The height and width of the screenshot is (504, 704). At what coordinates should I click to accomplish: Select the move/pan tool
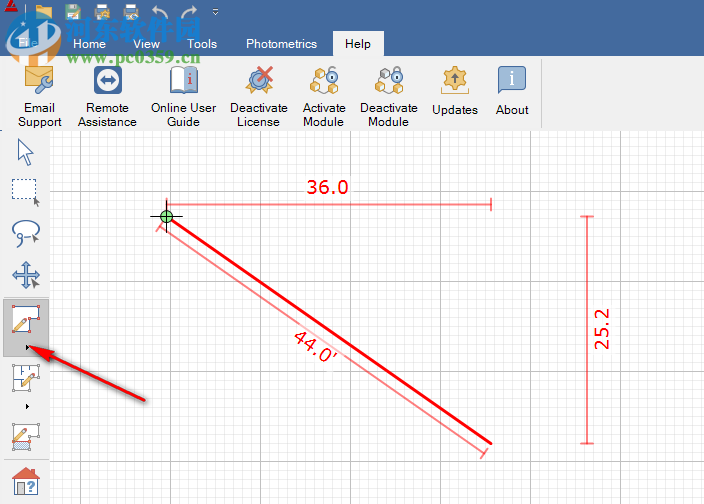26,275
